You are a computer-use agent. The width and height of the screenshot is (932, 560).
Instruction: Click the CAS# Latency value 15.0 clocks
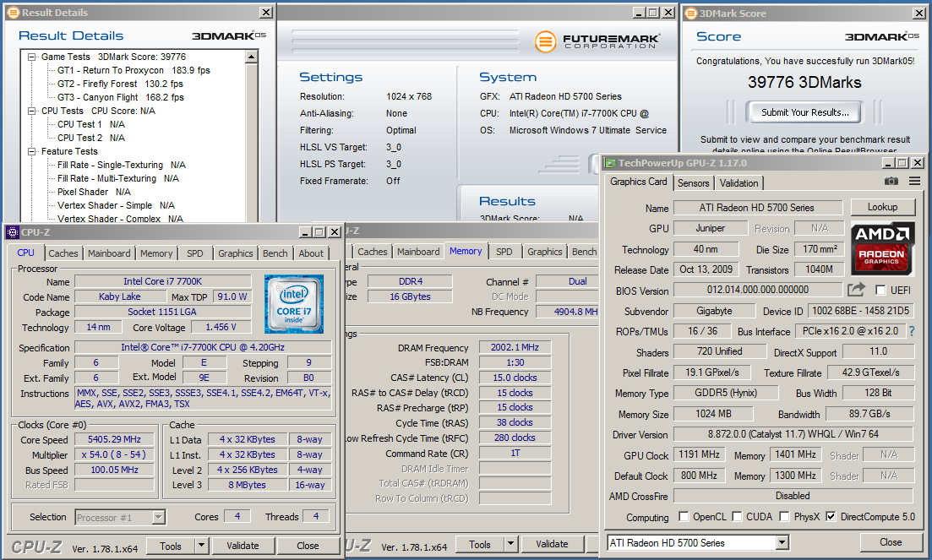pyautogui.click(x=515, y=378)
